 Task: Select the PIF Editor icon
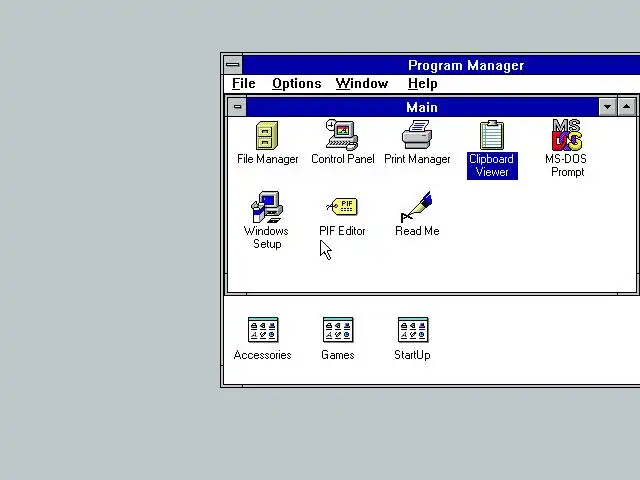coord(342,206)
